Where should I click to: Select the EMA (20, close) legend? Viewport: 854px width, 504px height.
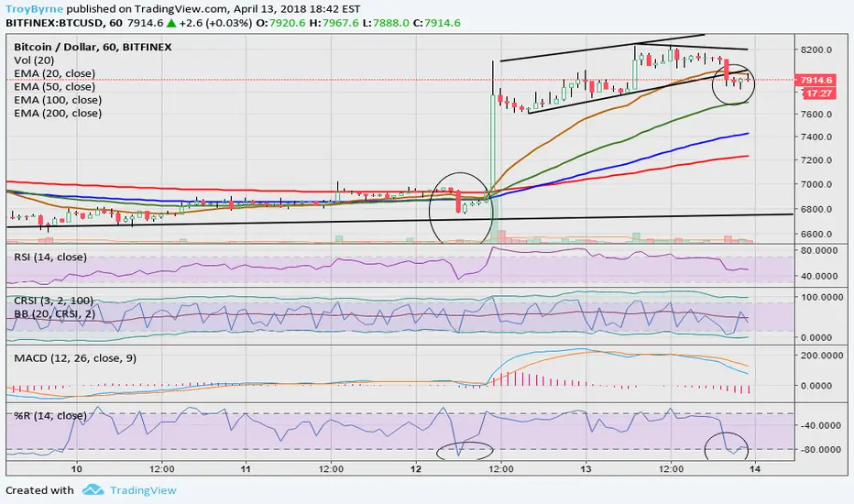[x=54, y=73]
